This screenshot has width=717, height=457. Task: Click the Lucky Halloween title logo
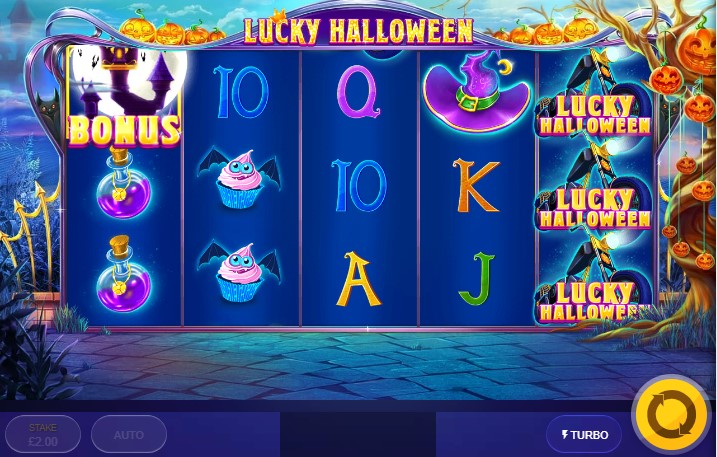[x=358, y=31]
